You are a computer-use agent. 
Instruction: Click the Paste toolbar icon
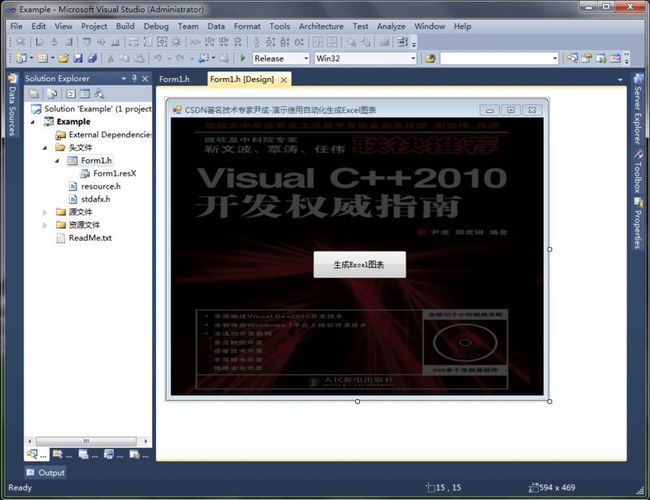[x=140, y=58]
